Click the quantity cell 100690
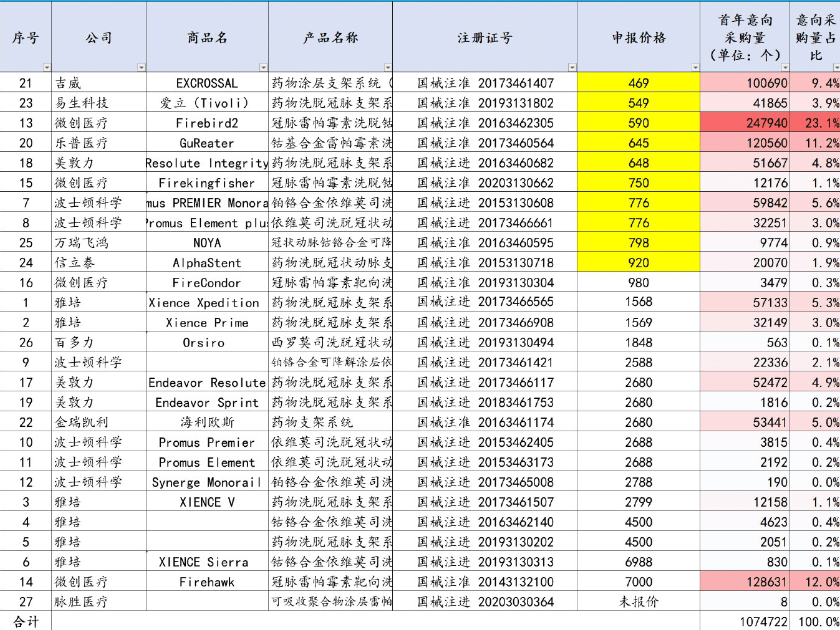This screenshot has width=840, height=630. pyautogui.click(x=745, y=83)
